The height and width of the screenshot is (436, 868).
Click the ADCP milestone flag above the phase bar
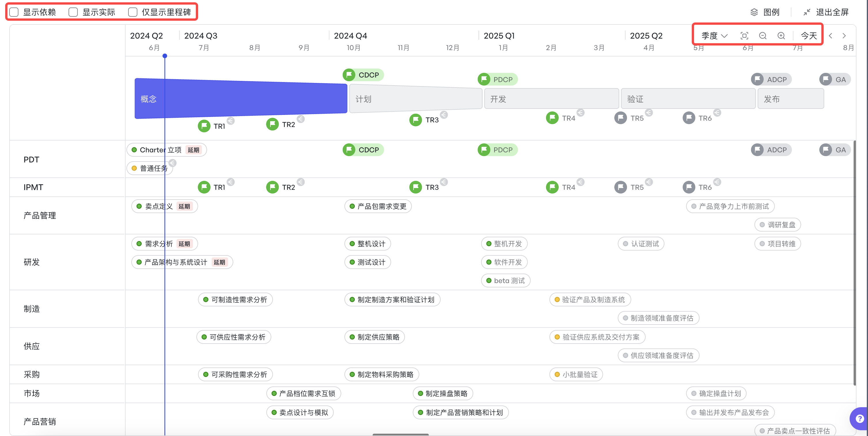tap(771, 79)
